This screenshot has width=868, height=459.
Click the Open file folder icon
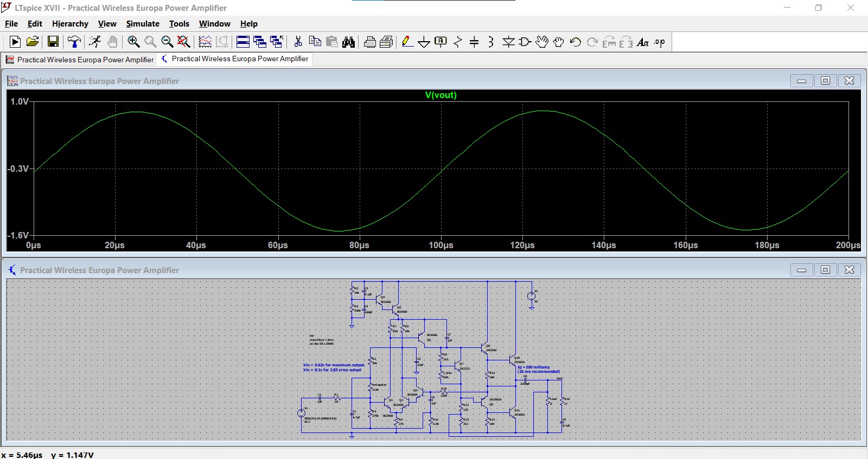(x=33, y=42)
